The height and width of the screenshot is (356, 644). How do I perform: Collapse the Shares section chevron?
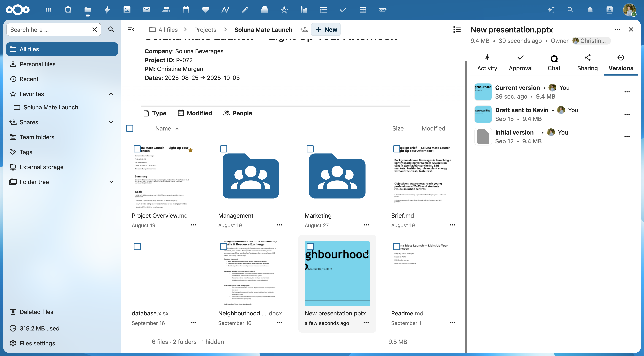tap(111, 122)
